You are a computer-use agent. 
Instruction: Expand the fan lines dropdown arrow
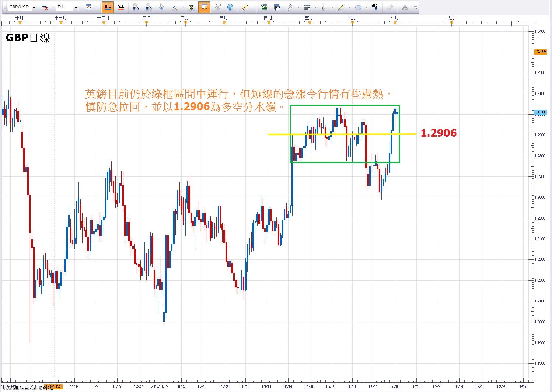(333, 7)
